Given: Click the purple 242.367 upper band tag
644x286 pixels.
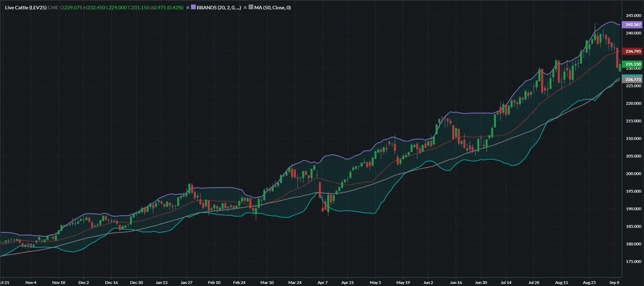Looking at the screenshot, I should point(633,24).
